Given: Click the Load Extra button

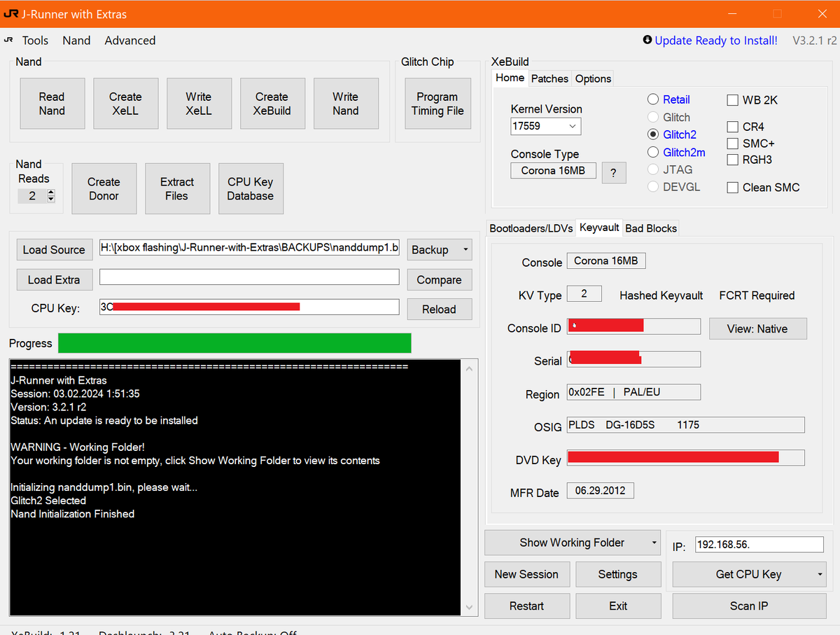Looking at the screenshot, I should [x=54, y=279].
